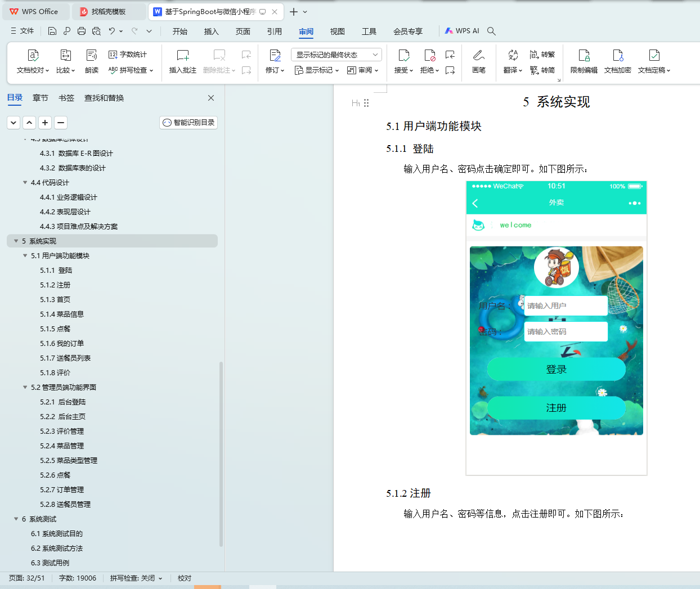
Task: Click the outline panel vertical scrollbar
Action: pos(221,454)
